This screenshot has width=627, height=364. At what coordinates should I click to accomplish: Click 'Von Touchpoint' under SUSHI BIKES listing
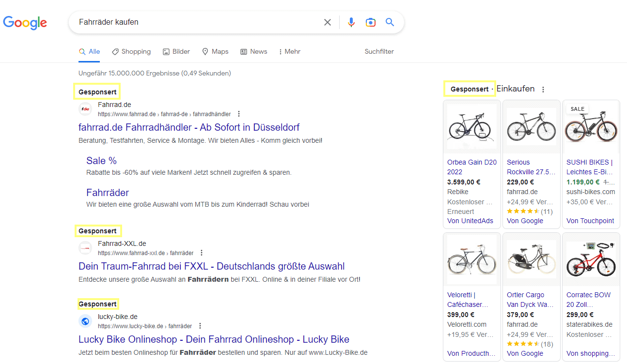[590, 221]
